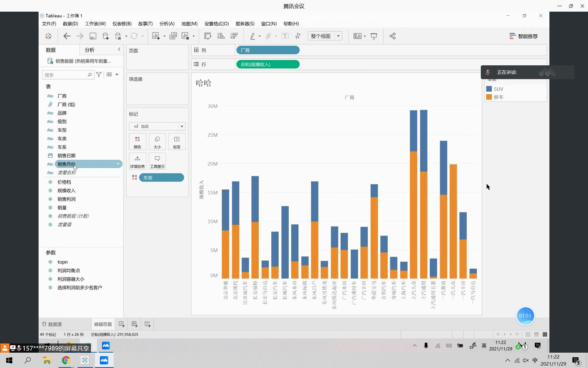
Task: Open the 分析(A) menu
Action: pos(167,24)
